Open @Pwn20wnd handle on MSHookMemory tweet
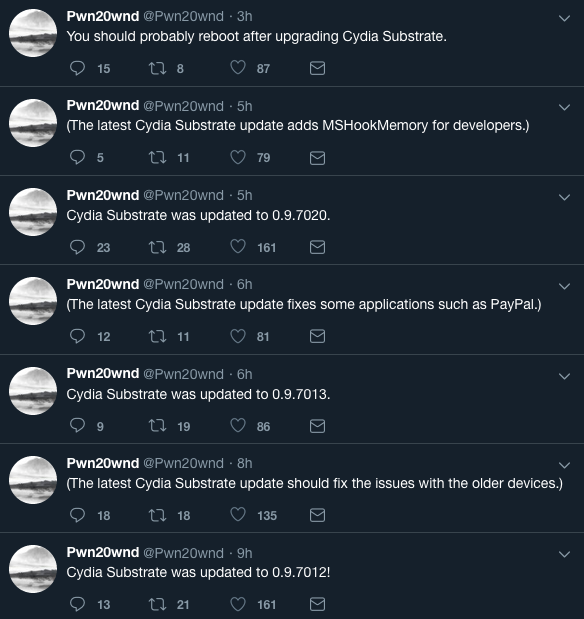This screenshot has height=619, width=584. 183,106
